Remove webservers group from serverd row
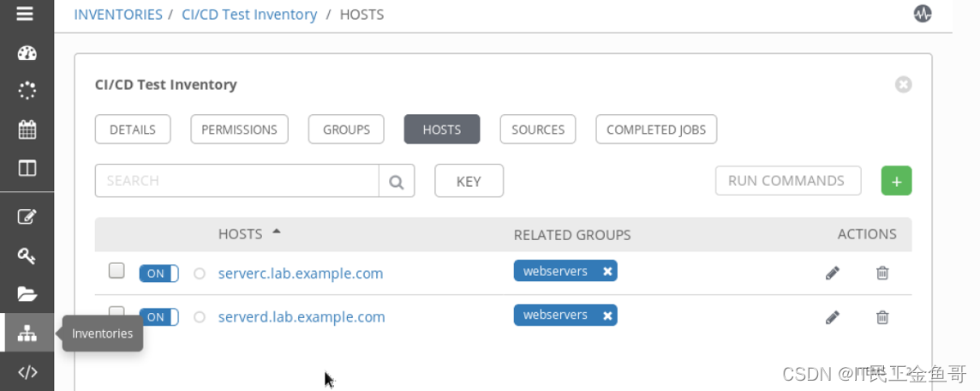The image size is (980, 391). tap(607, 316)
